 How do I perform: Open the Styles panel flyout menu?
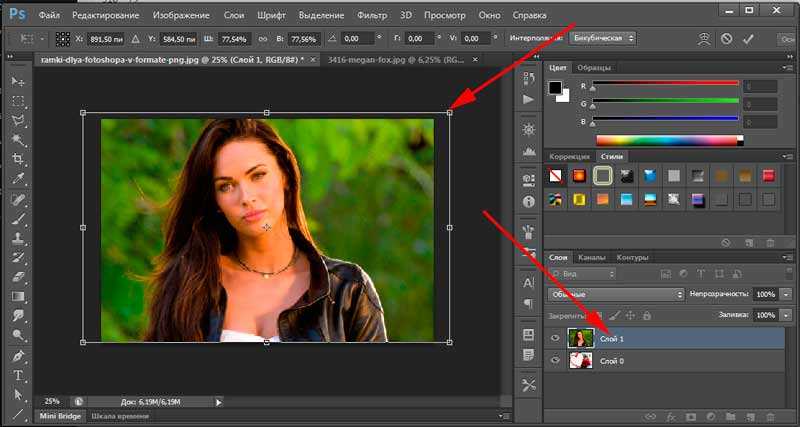(787, 156)
